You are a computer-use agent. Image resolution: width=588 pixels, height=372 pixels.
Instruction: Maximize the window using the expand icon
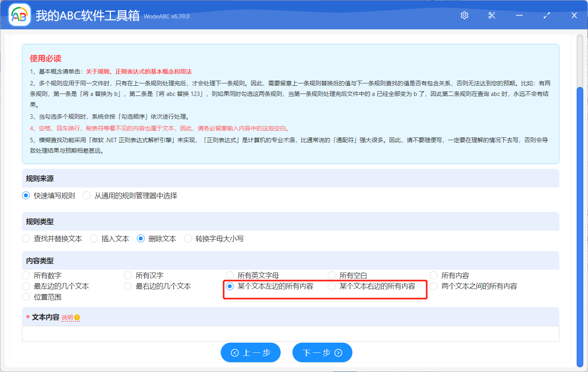(x=547, y=15)
